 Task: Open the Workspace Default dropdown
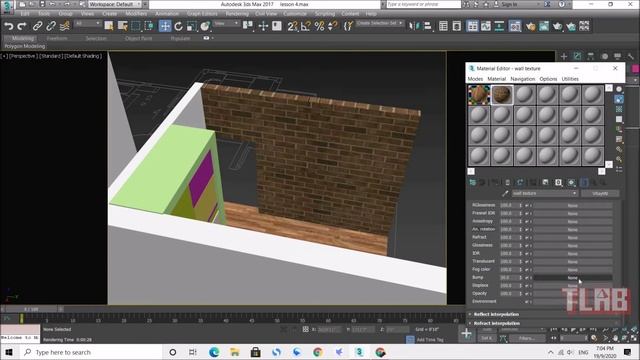tap(115, 4)
